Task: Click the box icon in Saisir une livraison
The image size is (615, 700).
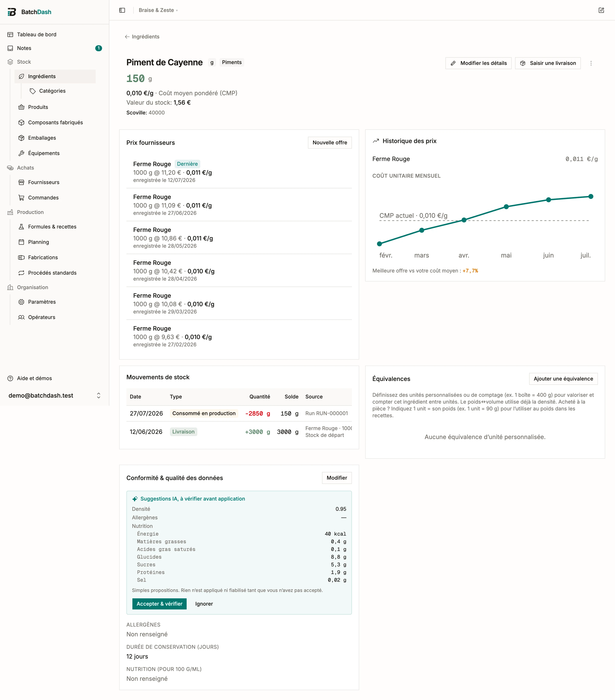Action: click(523, 63)
